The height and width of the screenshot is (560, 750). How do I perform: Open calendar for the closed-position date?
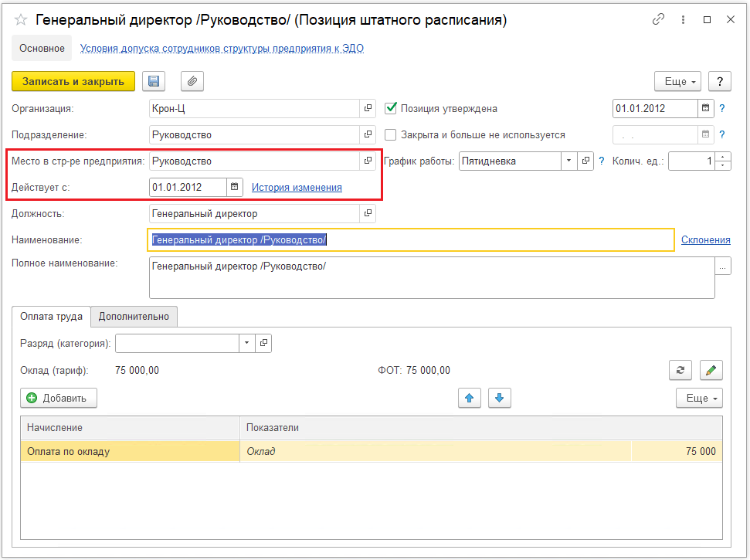705,135
